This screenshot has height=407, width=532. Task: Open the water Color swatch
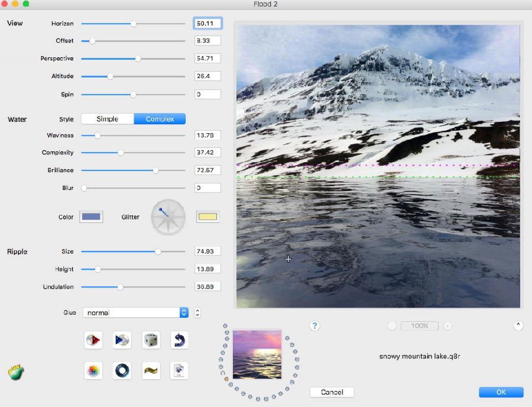91,217
